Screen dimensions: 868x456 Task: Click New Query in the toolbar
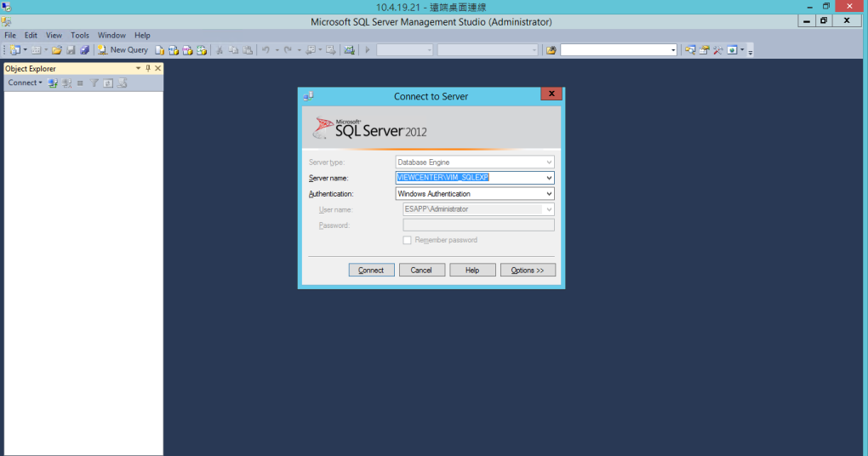[x=123, y=50]
